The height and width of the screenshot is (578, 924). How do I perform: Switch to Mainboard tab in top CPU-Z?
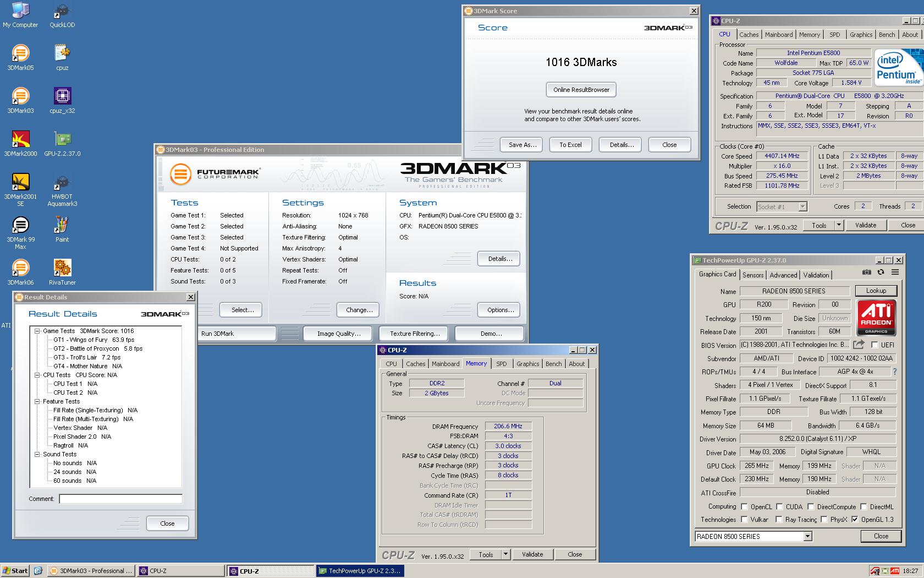coord(779,35)
